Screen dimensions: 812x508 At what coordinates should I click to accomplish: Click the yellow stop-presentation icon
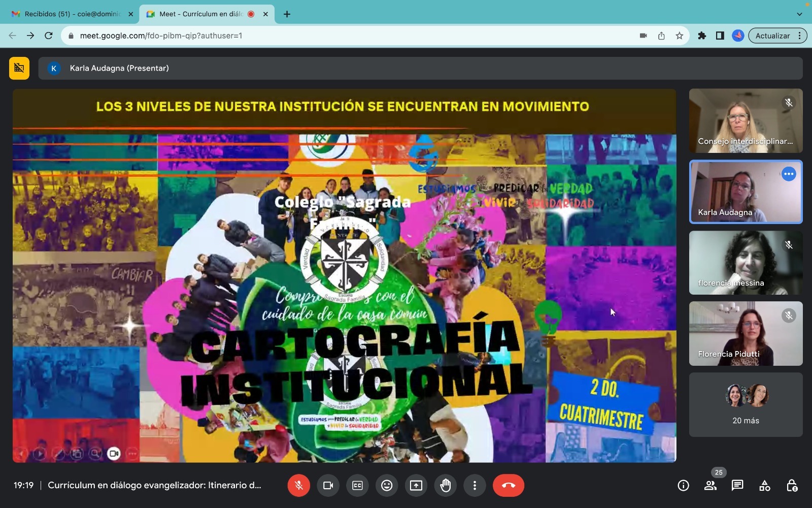point(19,68)
